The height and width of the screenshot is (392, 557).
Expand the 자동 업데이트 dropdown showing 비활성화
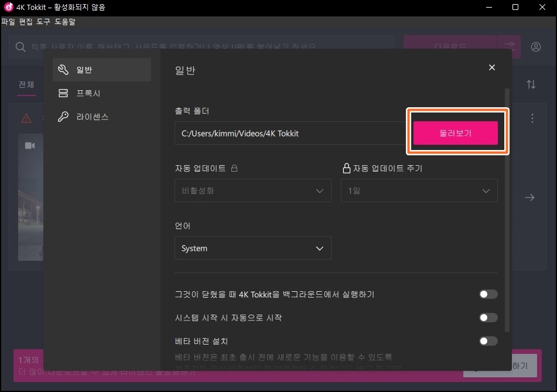(x=253, y=190)
